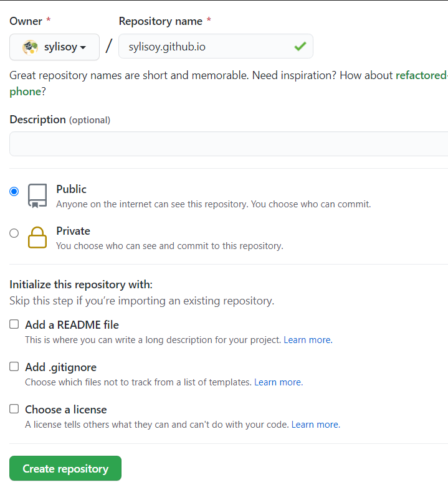This screenshot has height=485, width=448.
Task: Click the green checkmark in repository name
Action: point(300,47)
